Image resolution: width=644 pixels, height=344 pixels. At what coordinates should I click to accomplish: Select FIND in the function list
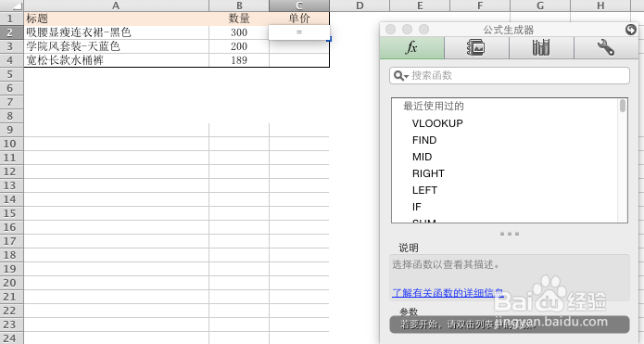[424, 140]
